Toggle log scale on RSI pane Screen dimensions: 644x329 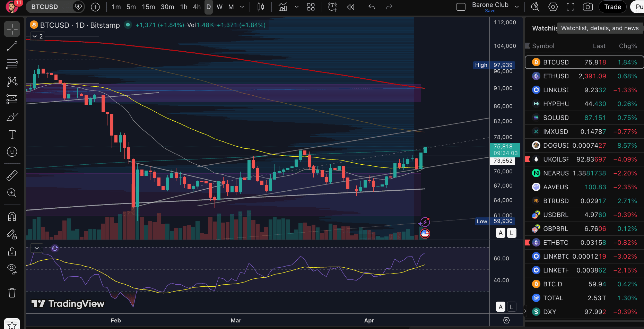tap(512, 307)
